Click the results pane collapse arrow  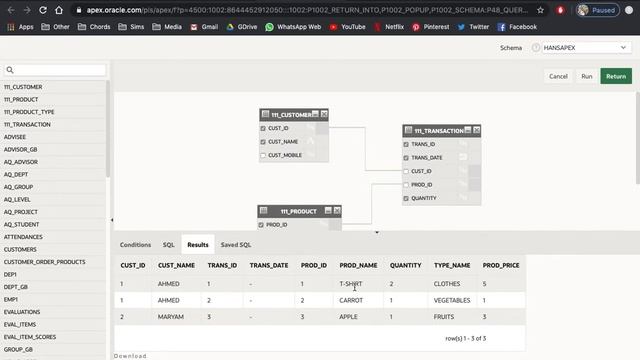377,232
